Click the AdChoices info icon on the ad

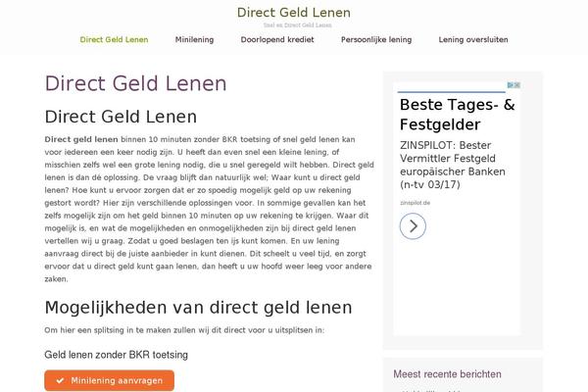coord(511,85)
